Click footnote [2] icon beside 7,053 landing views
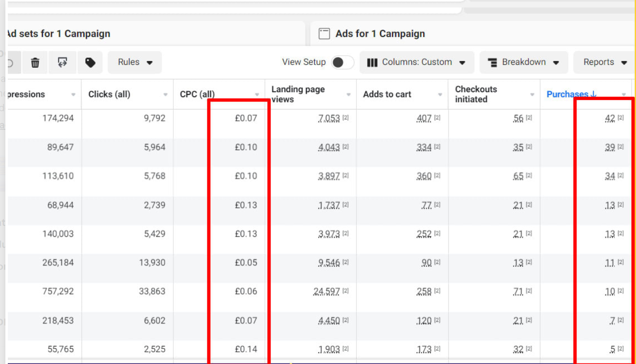Image resolution: width=636 pixels, height=364 pixels. point(346,119)
